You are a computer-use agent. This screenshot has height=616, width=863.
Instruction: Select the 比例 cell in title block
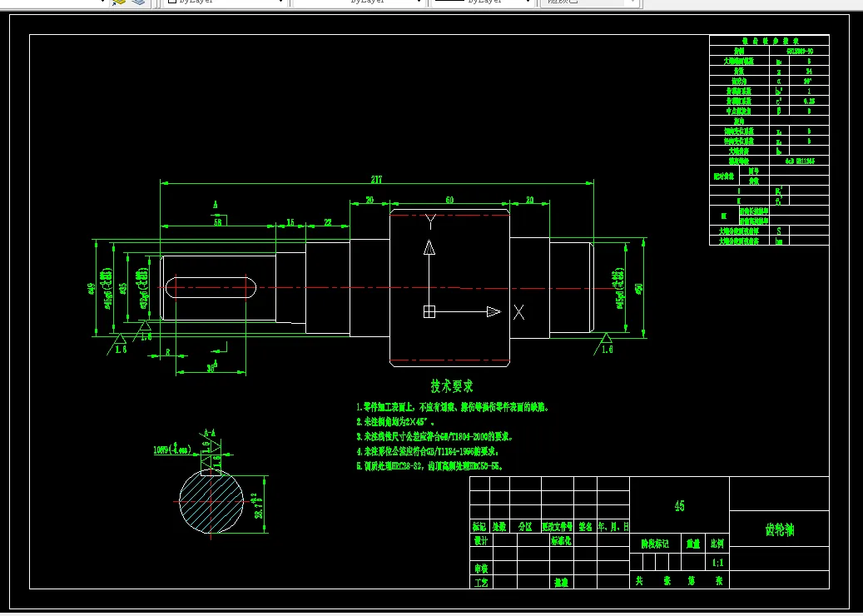pos(717,544)
